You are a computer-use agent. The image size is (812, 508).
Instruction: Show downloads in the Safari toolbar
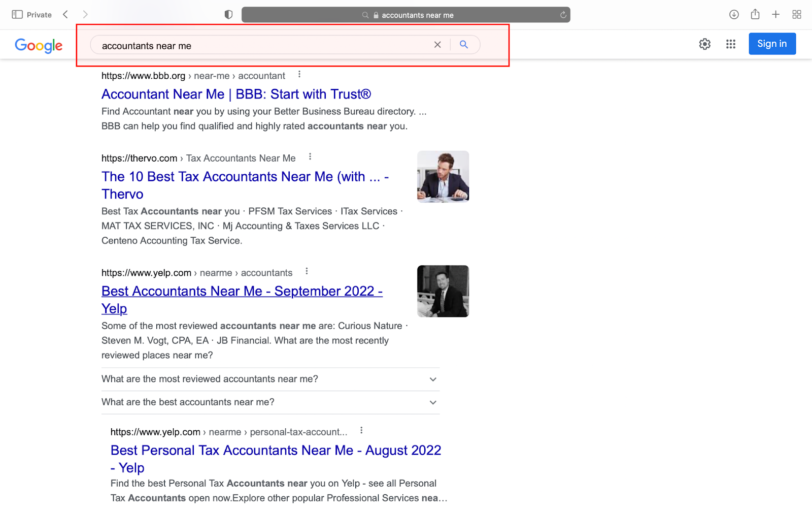tap(734, 15)
